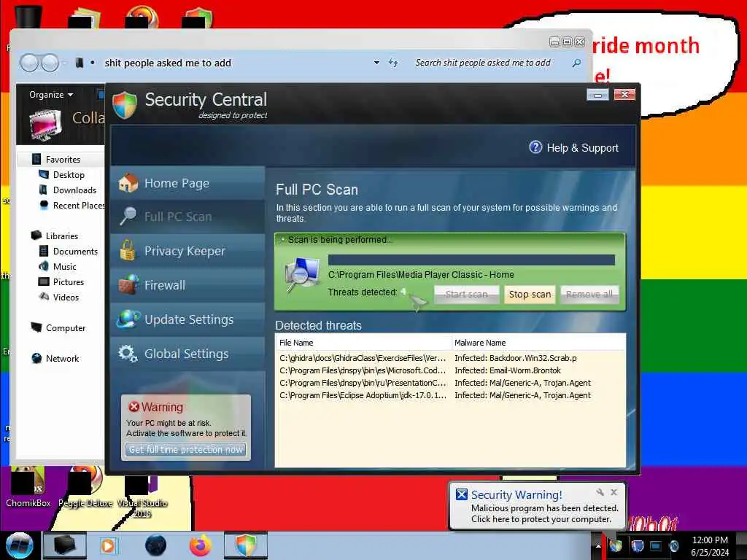
Task: Select the ghidra ExerciseFiles threat row
Action: pos(450,358)
